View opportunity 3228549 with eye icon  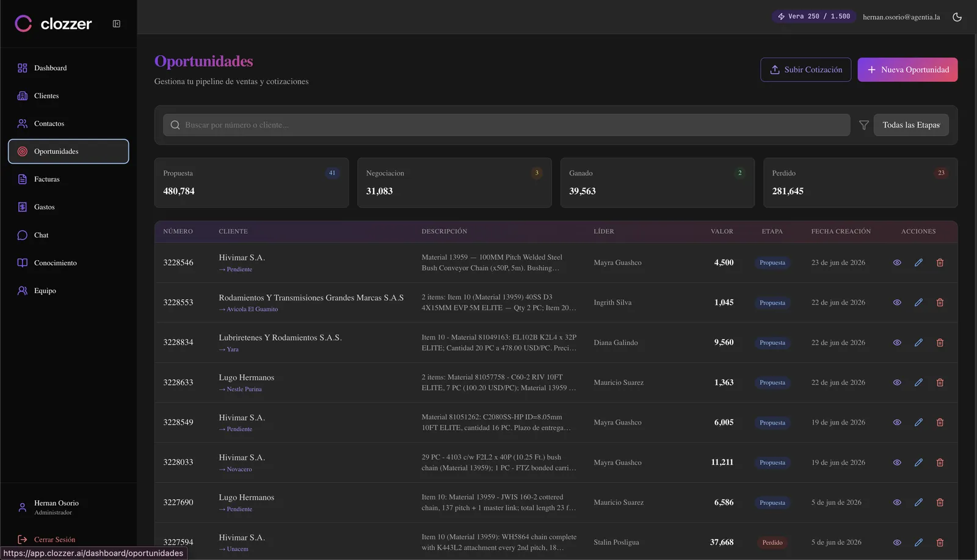(x=897, y=423)
